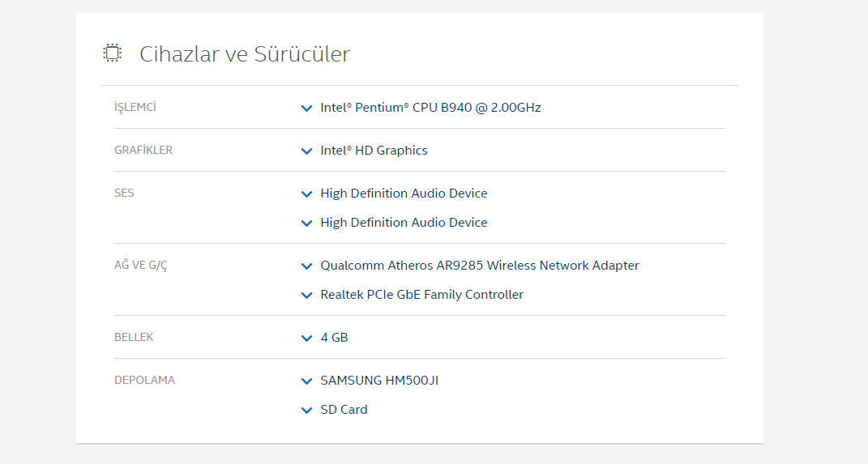Click Realtek PCIe GbE Family Controller text

[x=421, y=294]
